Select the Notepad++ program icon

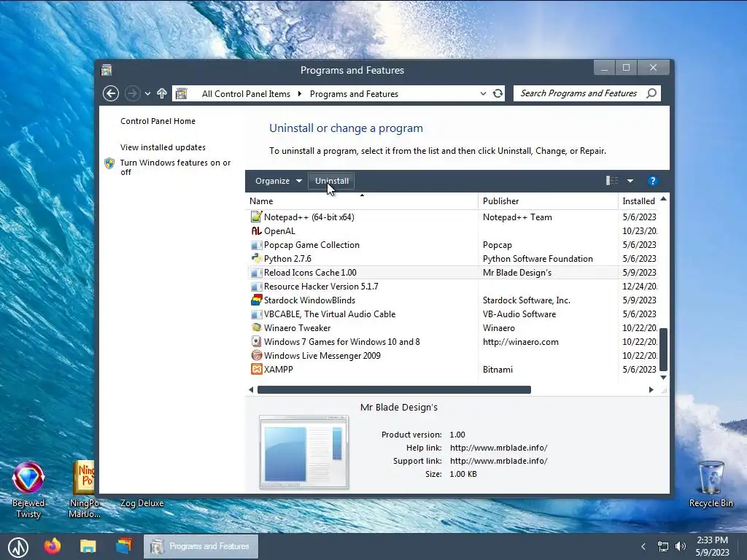tap(256, 217)
